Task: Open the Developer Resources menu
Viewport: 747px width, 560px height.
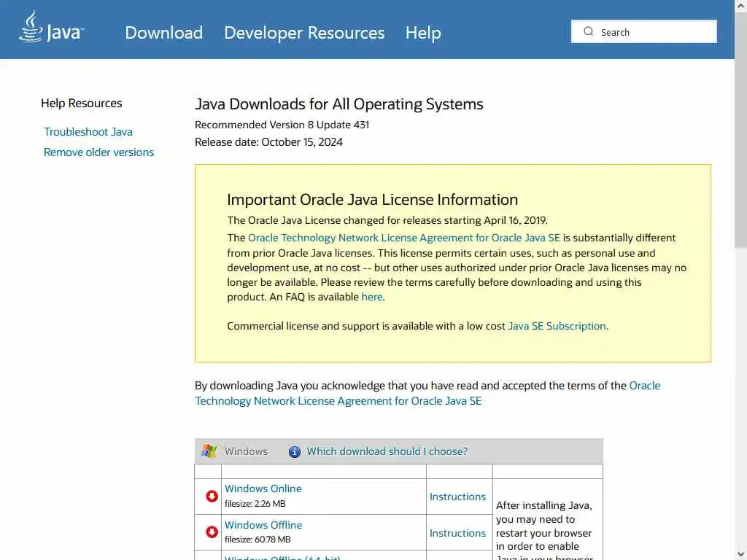Action: tap(304, 32)
